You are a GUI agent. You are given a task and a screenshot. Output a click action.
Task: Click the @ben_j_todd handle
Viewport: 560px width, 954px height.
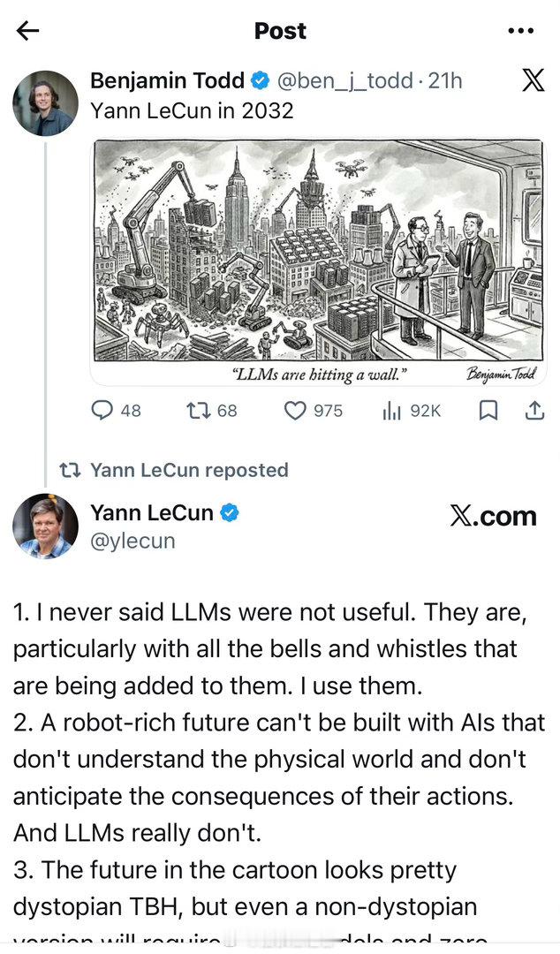(x=348, y=80)
